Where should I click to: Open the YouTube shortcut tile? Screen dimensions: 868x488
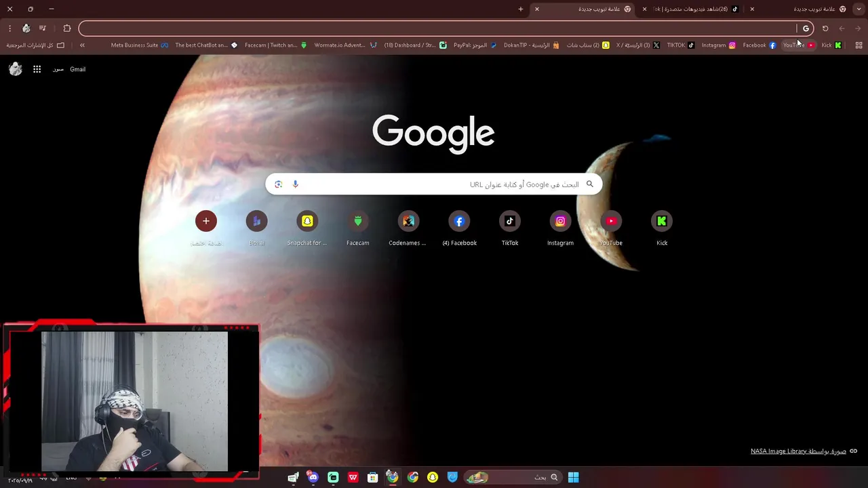611,228
